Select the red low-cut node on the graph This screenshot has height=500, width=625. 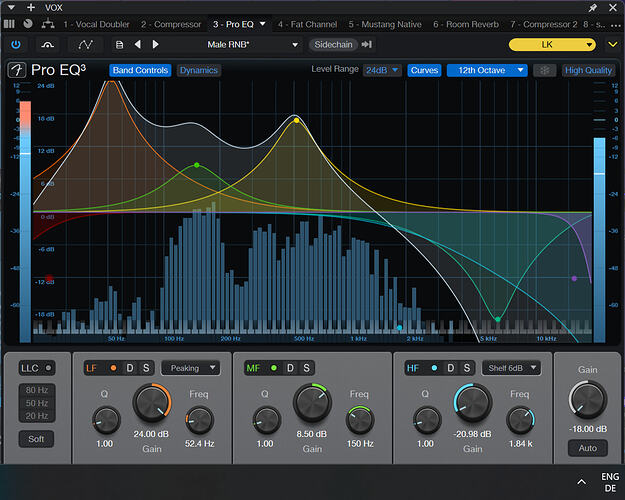[x=49, y=278]
